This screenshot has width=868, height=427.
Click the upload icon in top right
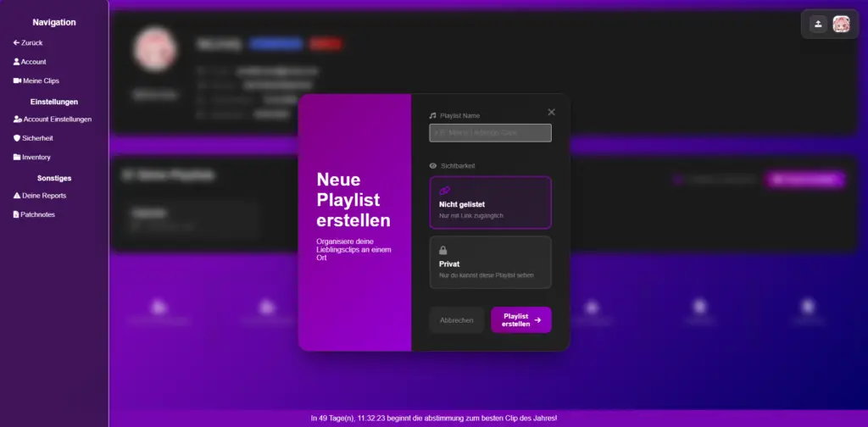pyautogui.click(x=817, y=24)
